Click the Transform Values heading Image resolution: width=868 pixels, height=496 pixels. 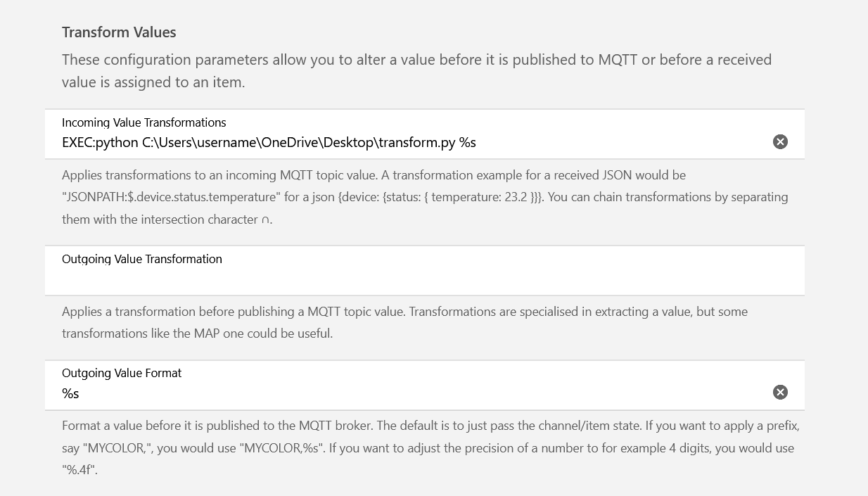(x=119, y=32)
